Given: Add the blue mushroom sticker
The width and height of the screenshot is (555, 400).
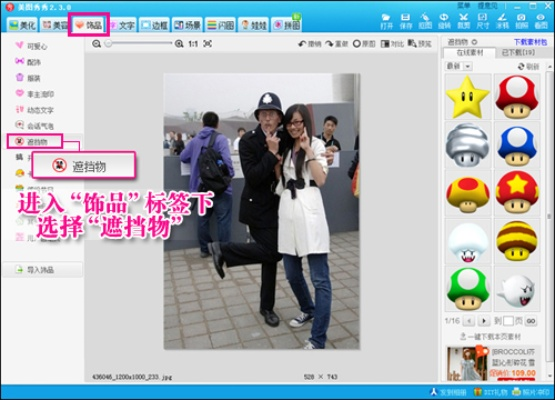Looking at the screenshot, I should 517,144.
